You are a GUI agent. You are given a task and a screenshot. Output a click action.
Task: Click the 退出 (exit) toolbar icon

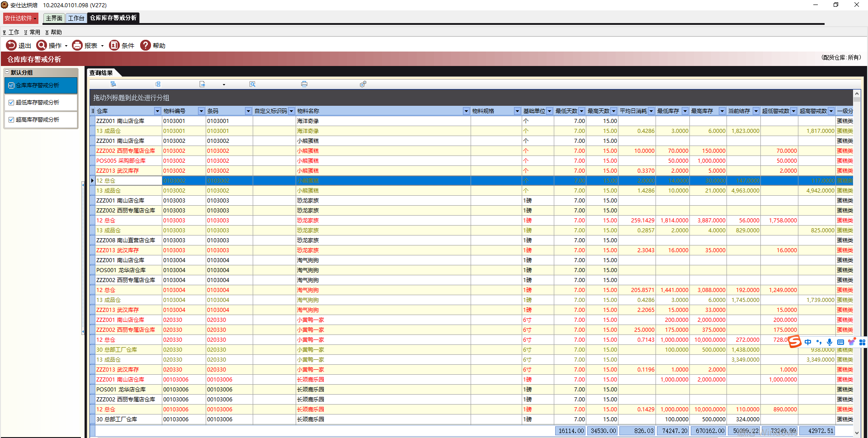pyautogui.click(x=11, y=45)
